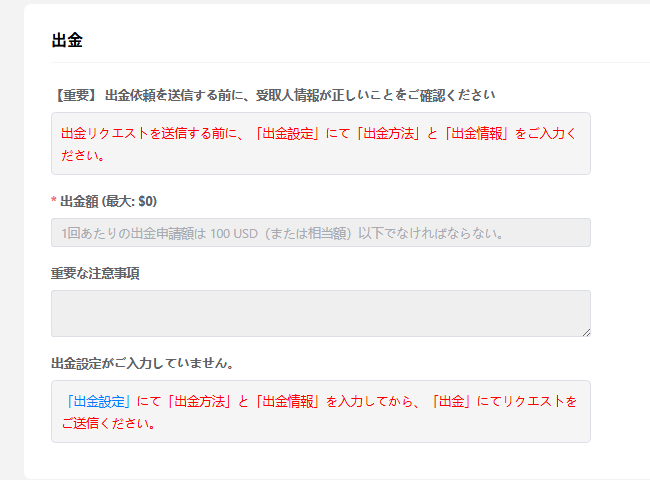650x480 pixels.
Task: Select the 出金 page heading
Action: (67, 40)
